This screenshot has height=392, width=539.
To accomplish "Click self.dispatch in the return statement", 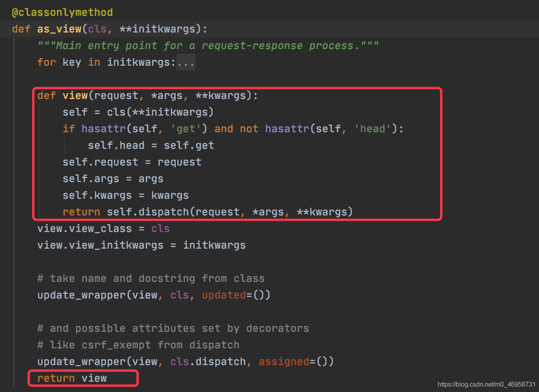I will (x=148, y=212).
